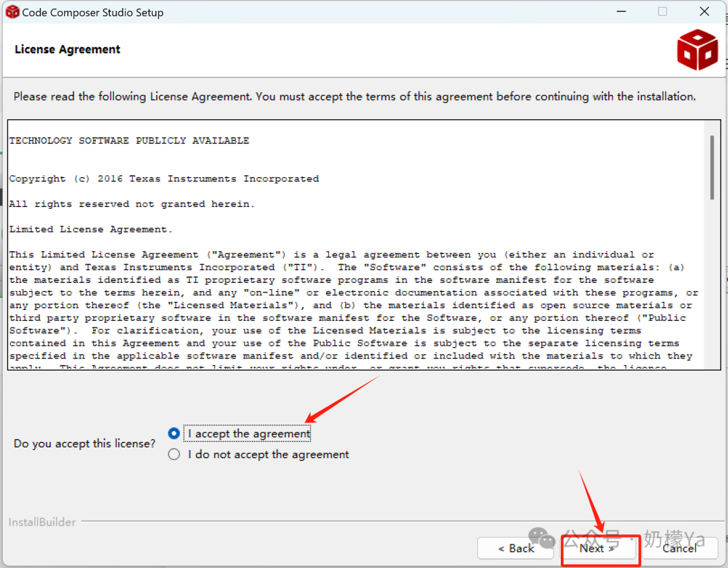Viewport: 728px width, 568px height.
Task: Click the Next button
Action: pyautogui.click(x=598, y=548)
